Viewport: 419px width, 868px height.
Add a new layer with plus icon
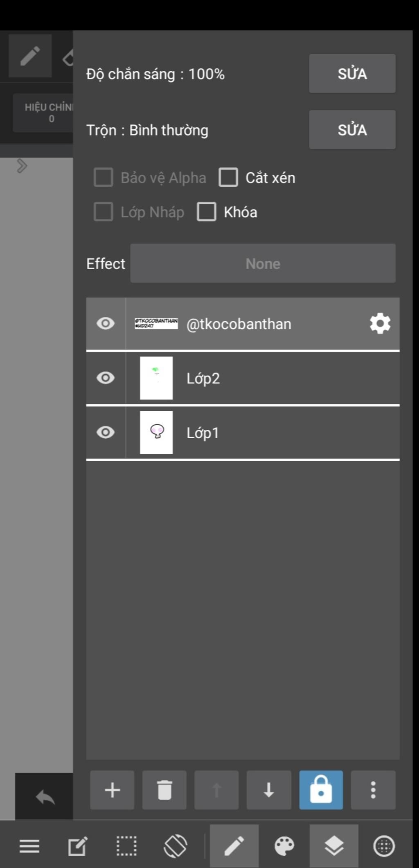coord(112,790)
